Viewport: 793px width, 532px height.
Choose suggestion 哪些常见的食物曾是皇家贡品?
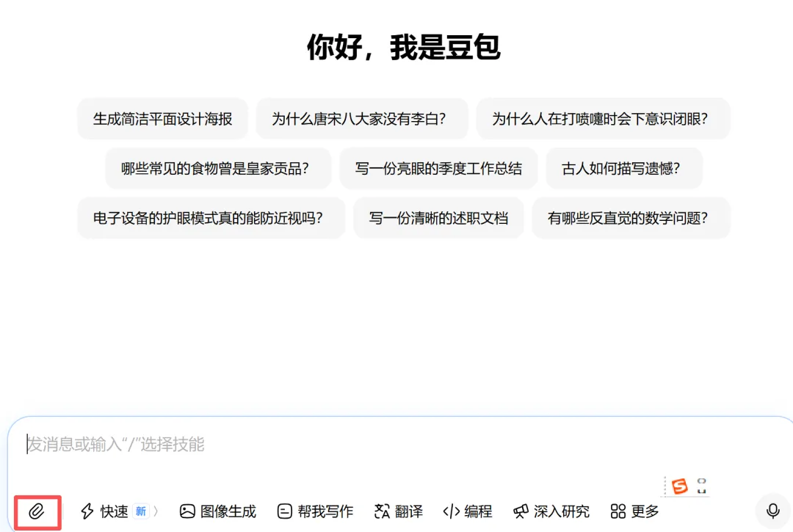(x=218, y=168)
